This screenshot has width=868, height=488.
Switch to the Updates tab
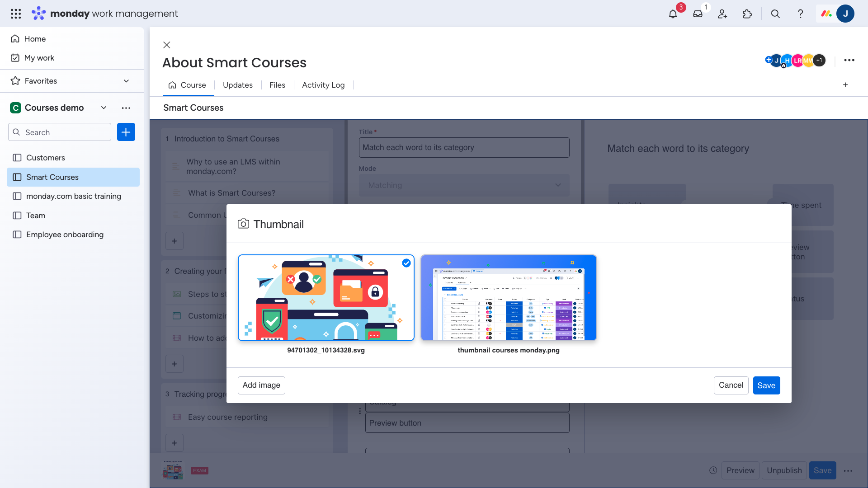point(238,85)
